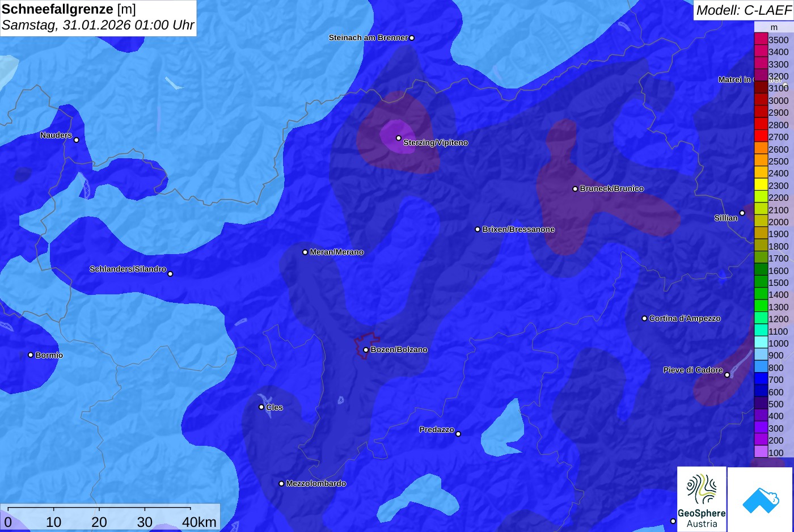This screenshot has width=794, height=532.
Task: Click the Meran/Merano city marker dot
Action: [305, 252]
